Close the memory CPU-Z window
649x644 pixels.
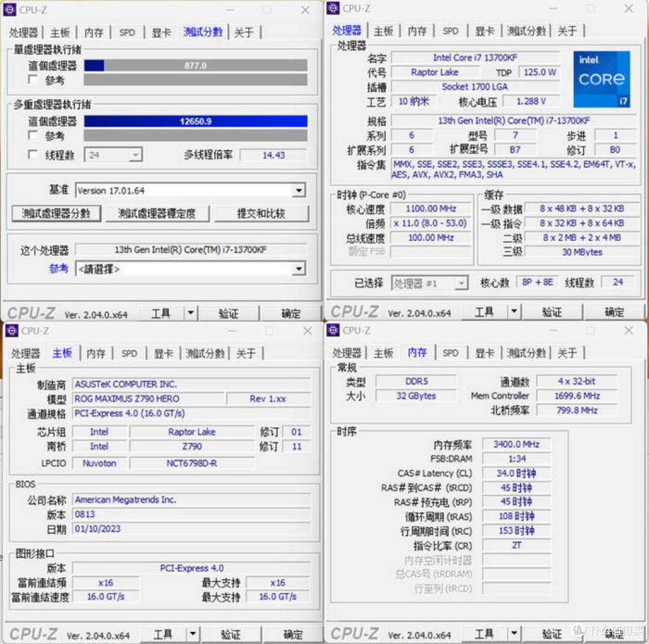[x=629, y=330]
